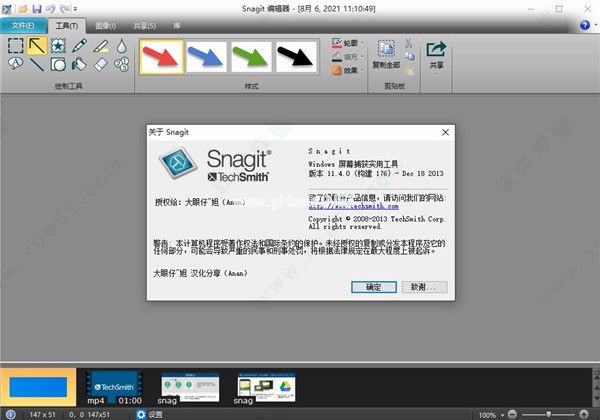Click the Redo arrow icon
600x420 pixels.
[64, 8]
